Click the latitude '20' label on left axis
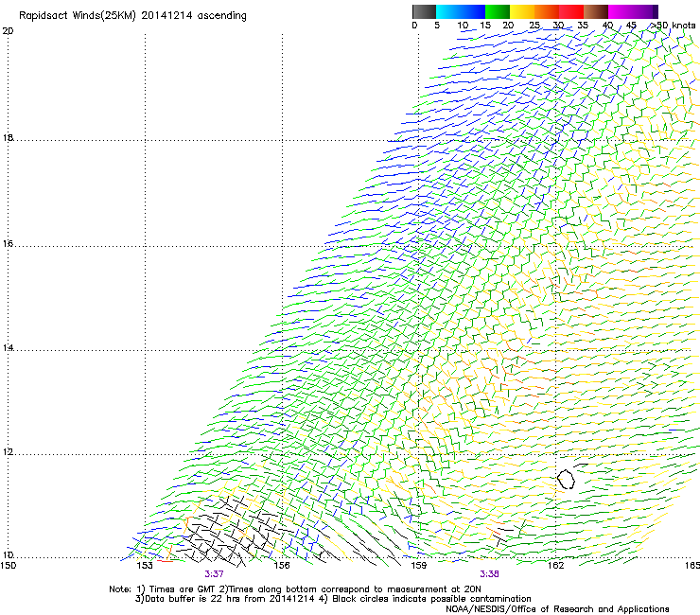This screenshot has width=700, height=615. click(8, 31)
